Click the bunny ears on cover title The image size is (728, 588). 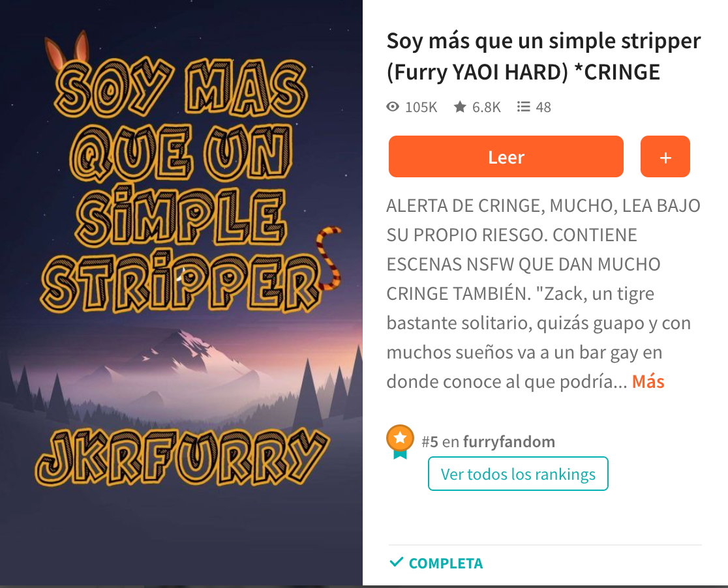(x=67, y=51)
